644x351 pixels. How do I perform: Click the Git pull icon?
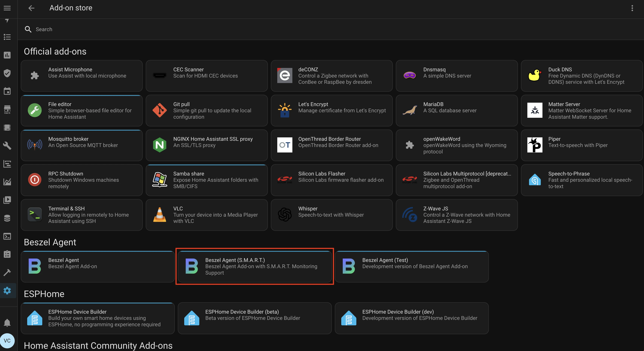159,110
